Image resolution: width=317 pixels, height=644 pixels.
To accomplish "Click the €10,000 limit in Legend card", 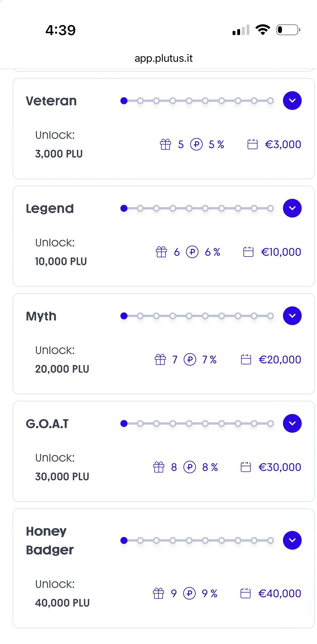I will coord(281,252).
